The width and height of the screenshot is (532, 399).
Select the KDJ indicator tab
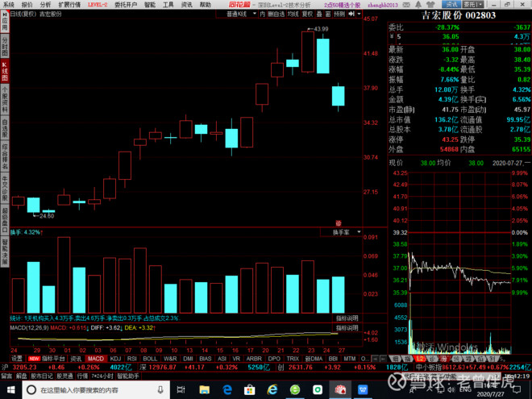(x=116, y=359)
